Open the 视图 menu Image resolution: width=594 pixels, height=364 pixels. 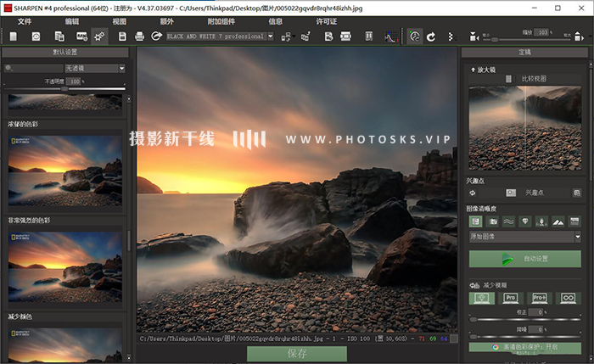120,21
